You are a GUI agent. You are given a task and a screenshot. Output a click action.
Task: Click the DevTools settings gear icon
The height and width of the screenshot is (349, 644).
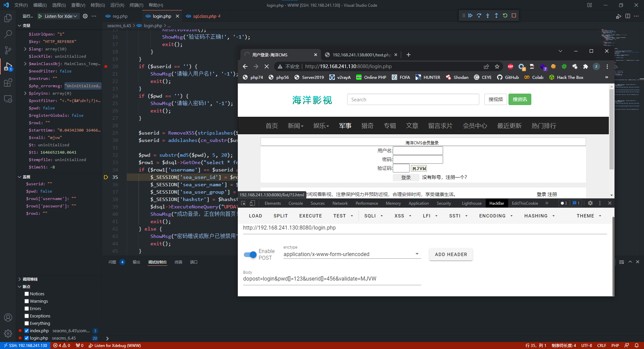click(590, 203)
